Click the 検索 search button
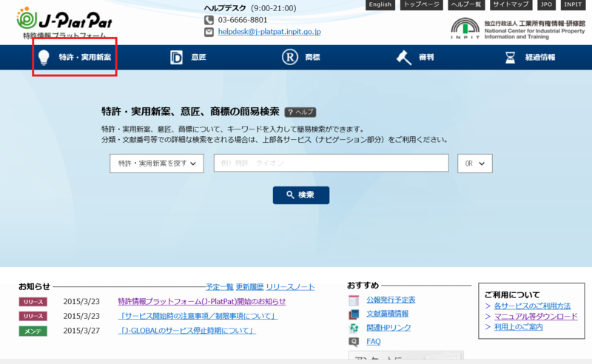 pyautogui.click(x=301, y=195)
